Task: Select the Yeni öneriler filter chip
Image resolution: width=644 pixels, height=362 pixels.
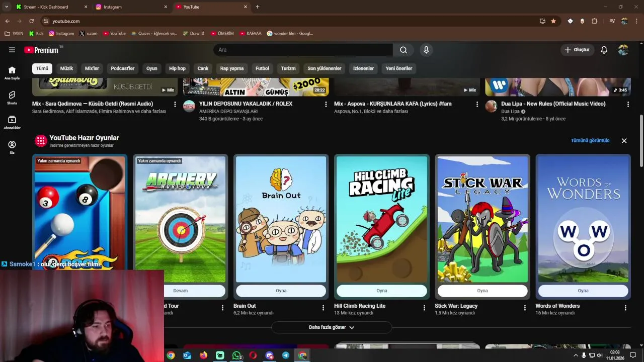Action: (x=399, y=68)
